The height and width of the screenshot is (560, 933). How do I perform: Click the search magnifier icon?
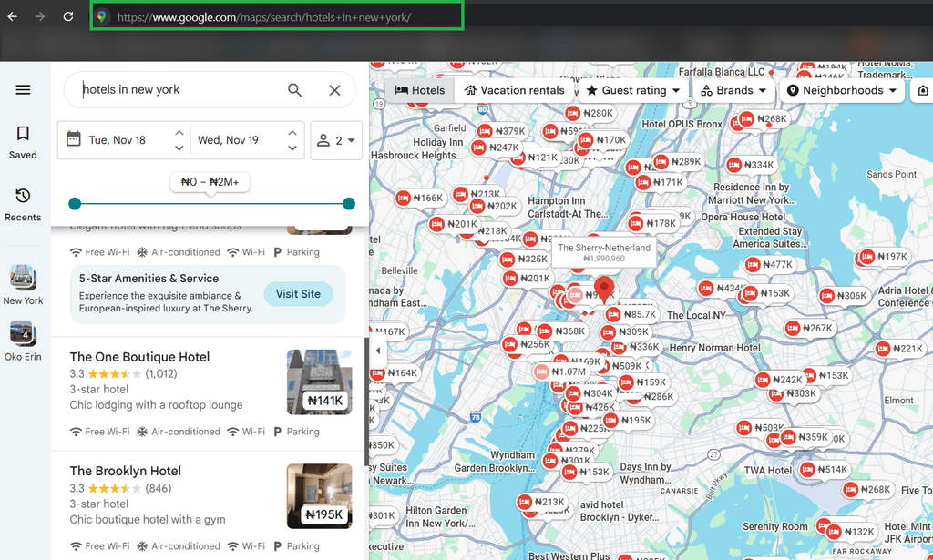tap(294, 90)
